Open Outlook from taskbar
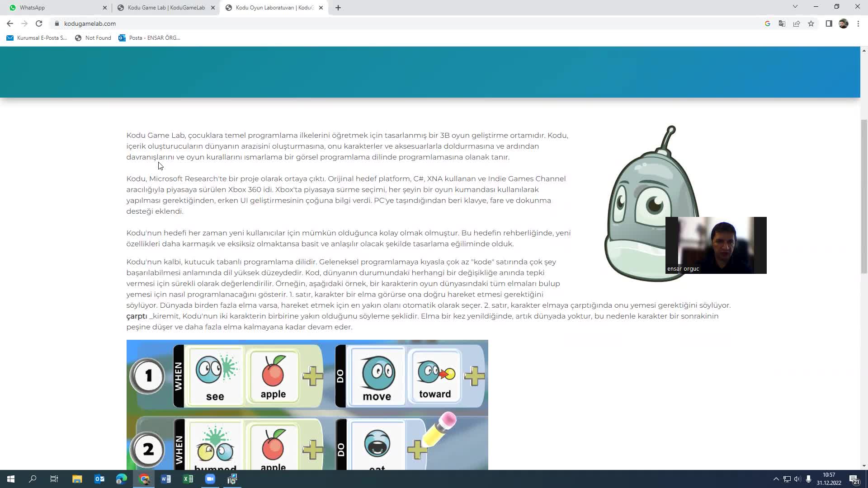The height and width of the screenshot is (488, 868). (99, 479)
